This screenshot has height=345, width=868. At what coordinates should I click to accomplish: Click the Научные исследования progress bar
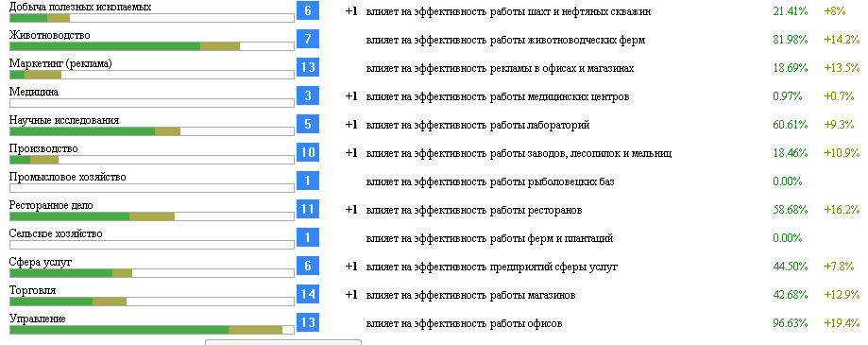[152, 131]
